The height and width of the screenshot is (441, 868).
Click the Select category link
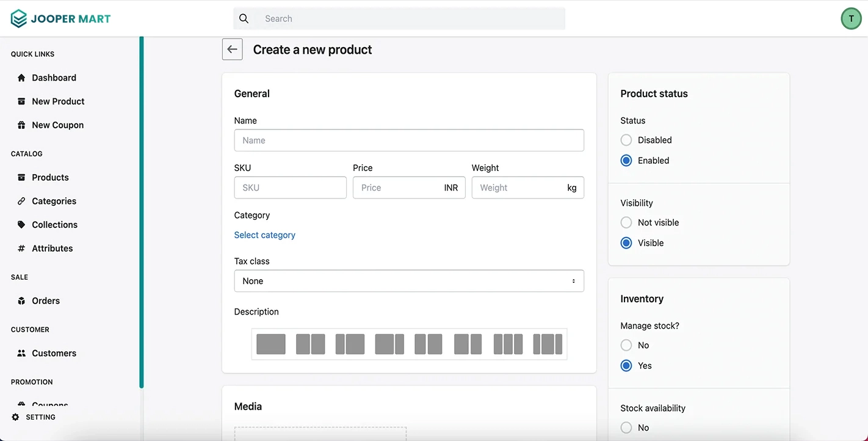264,235
